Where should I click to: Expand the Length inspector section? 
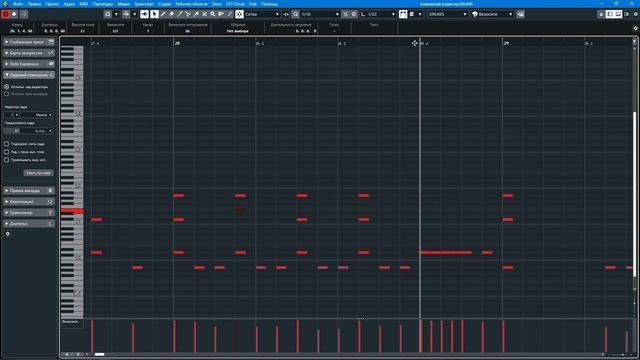coord(29,224)
